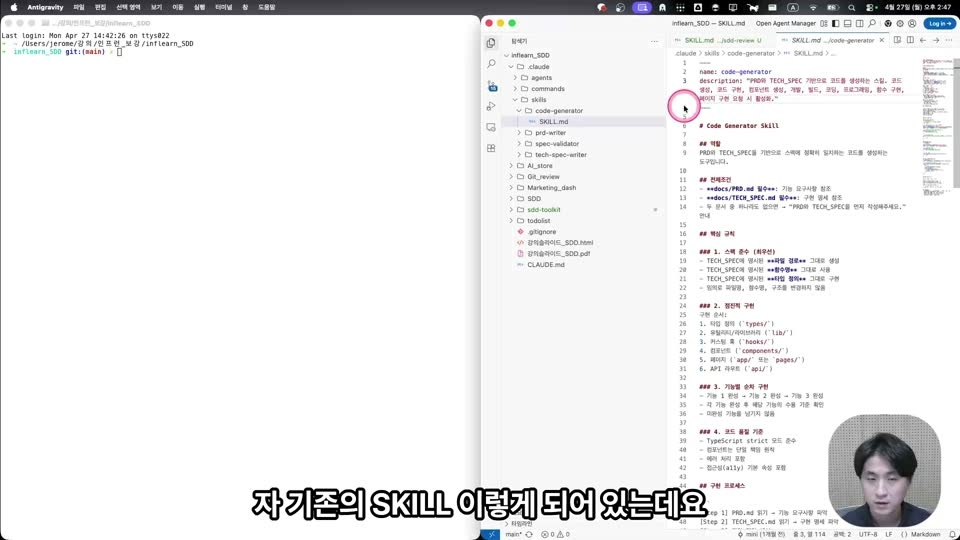Open the 터미널 menu

223,7
